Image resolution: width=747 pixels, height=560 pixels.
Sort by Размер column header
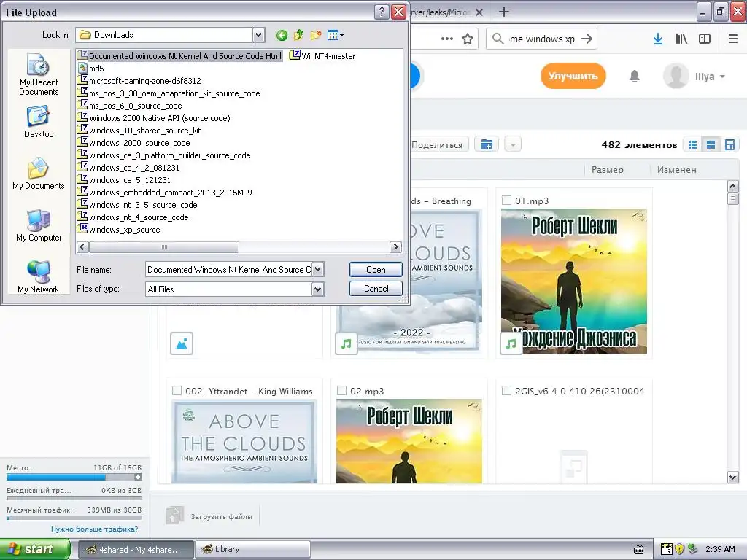607,169
